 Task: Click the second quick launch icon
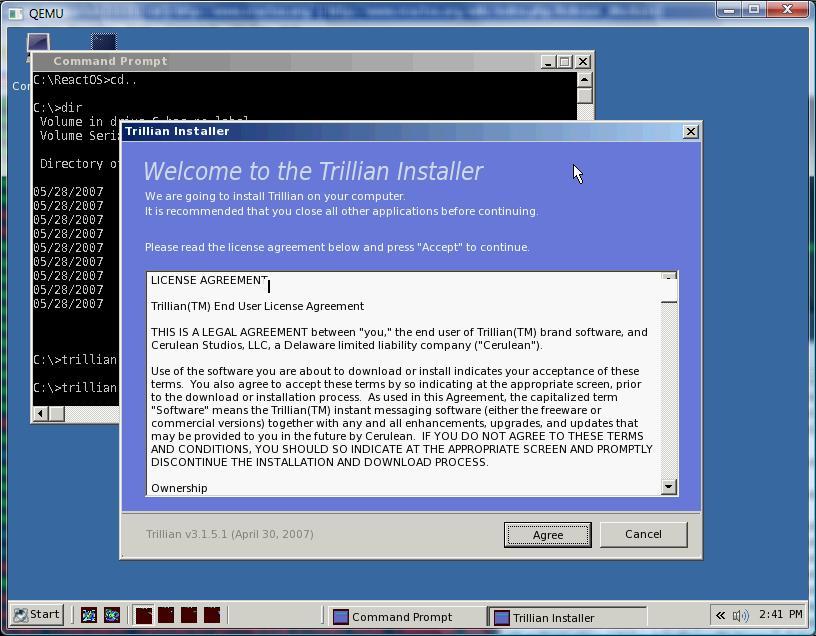(x=111, y=615)
